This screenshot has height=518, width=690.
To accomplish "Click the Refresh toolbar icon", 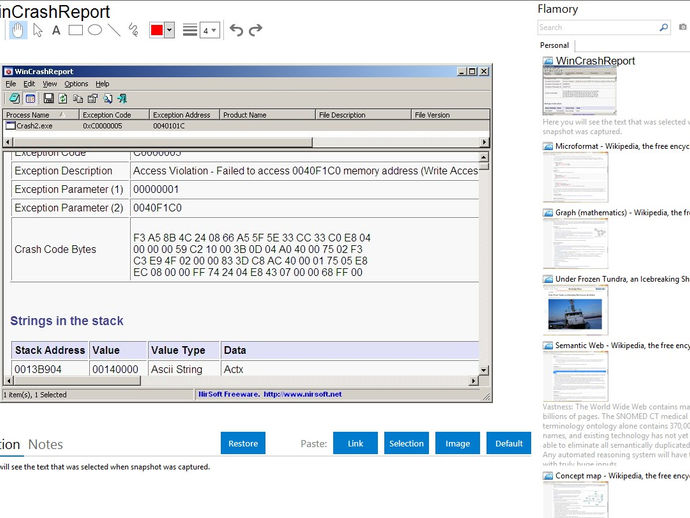I will click(63, 99).
